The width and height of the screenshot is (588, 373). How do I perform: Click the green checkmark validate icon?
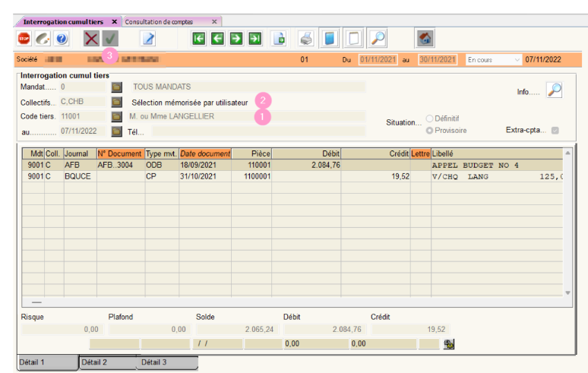[x=111, y=38]
